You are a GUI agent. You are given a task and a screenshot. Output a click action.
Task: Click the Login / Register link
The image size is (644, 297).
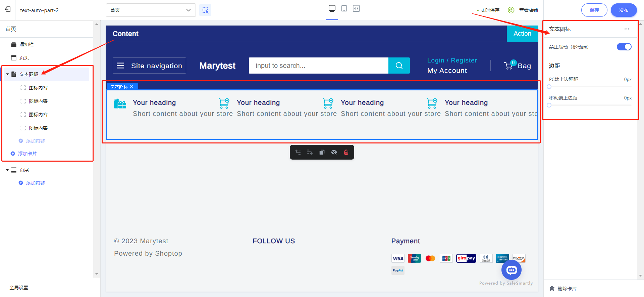(x=452, y=60)
